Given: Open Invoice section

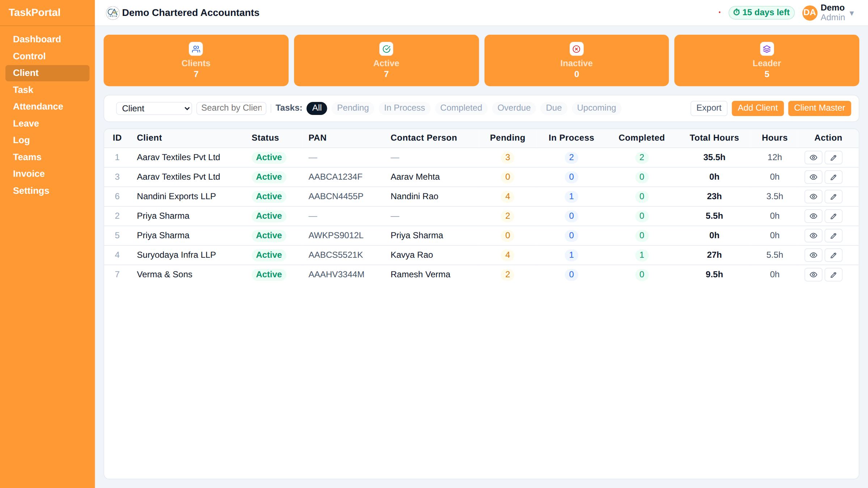Looking at the screenshot, I should click(47, 174).
